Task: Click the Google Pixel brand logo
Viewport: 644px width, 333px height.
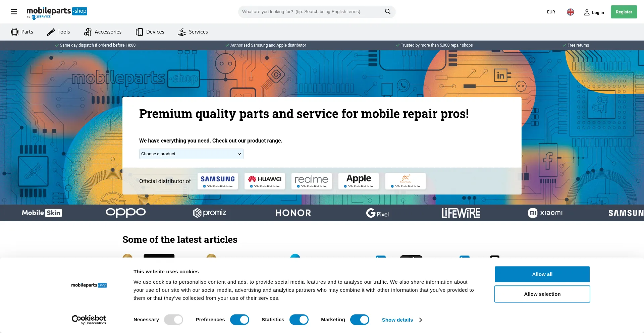Action: click(377, 213)
